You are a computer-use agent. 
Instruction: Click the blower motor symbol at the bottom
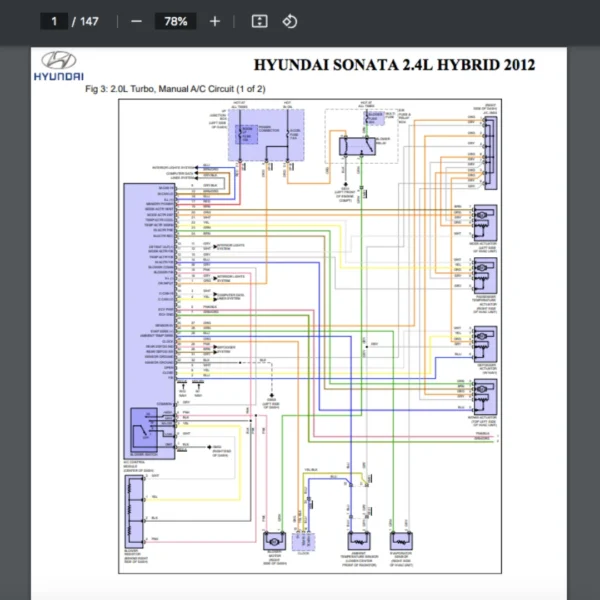pos(272,541)
